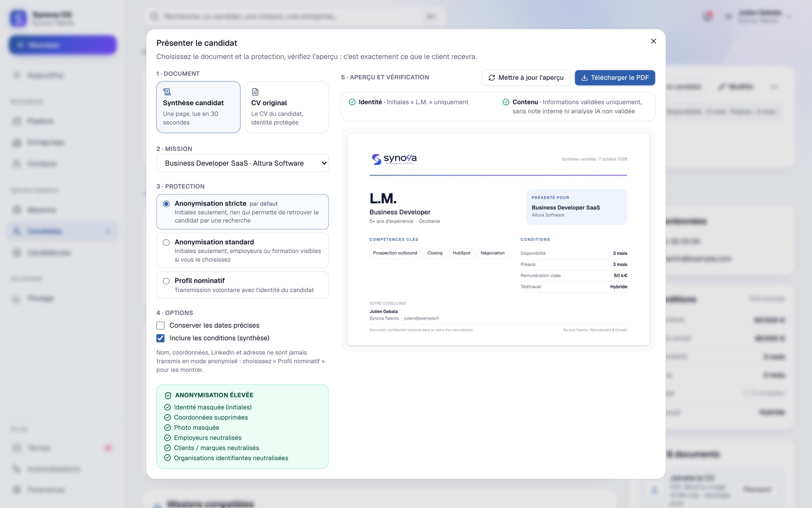The height and width of the screenshot is (508, 812).
Task: Click the green check icon beside Contenu
Action: point(506,102)
